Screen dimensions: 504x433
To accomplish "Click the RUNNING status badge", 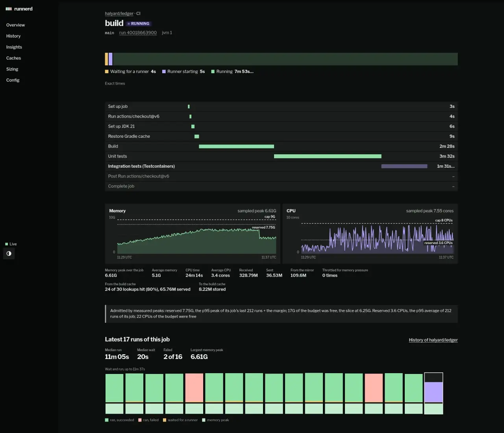I will (x=139, y=24).
